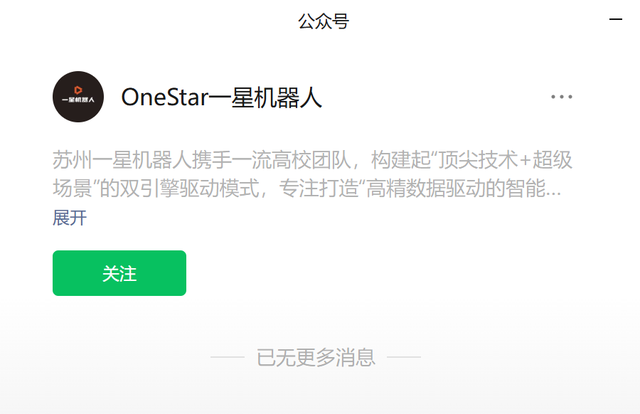Open the three-dot more options menu
The width and height of the screenshot is (640, 414).
point(562,97)
